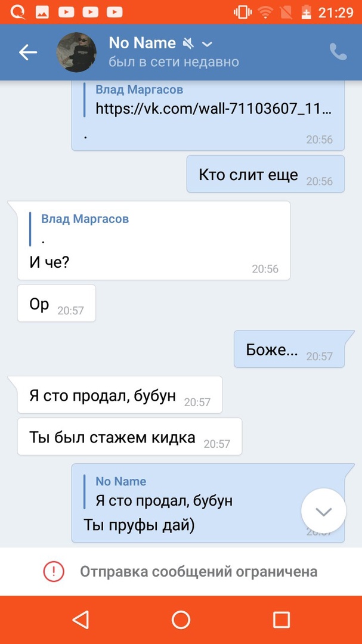Tap the scroll-to-bottom round button
The image size is (362, 644).
tap(324, 511)
